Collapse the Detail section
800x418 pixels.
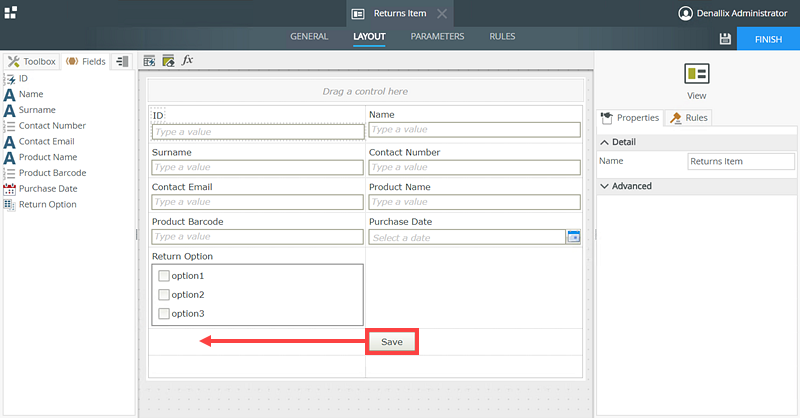coord(605,142)
